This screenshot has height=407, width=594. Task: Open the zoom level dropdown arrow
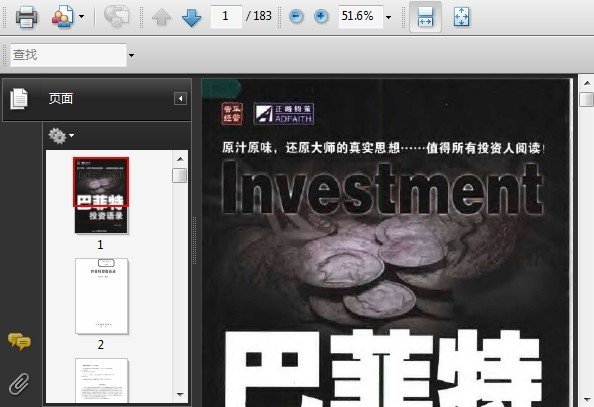tap(388, 17)
